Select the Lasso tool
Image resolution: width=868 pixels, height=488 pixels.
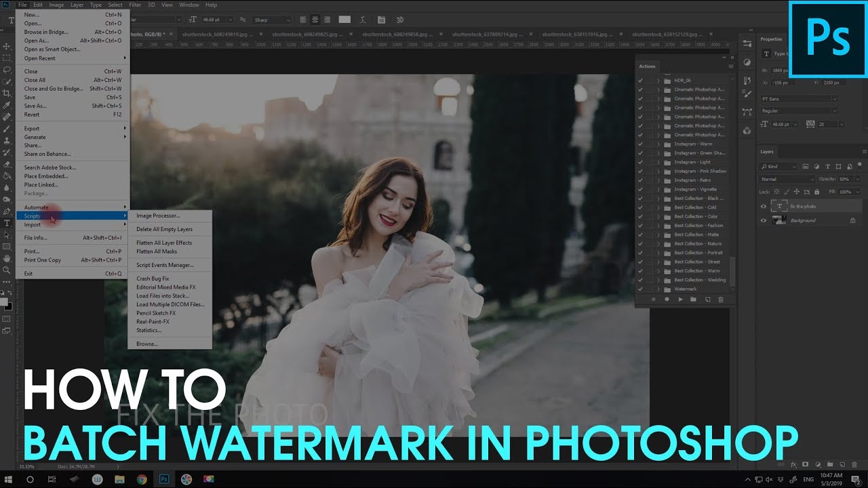tap(7, 70)
